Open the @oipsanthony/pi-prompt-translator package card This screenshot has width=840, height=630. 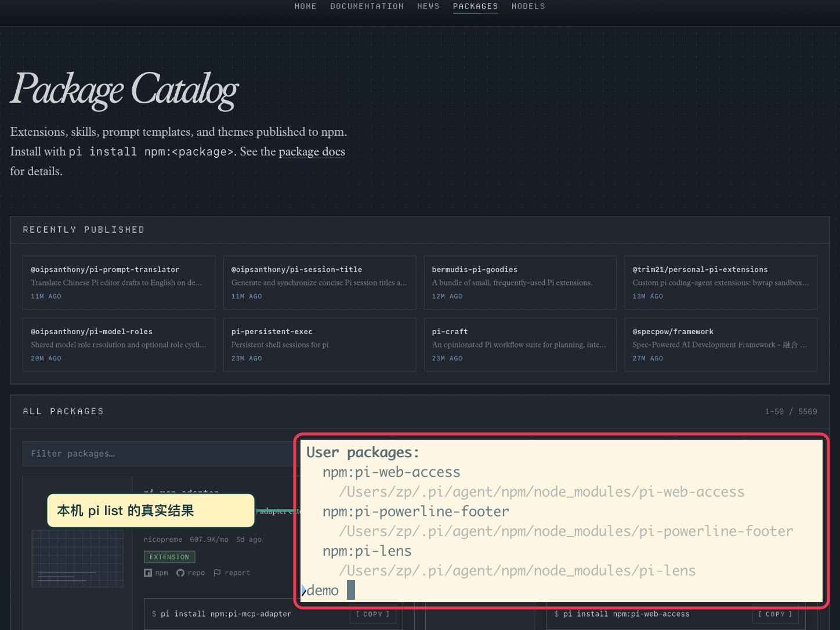(119, 283)
